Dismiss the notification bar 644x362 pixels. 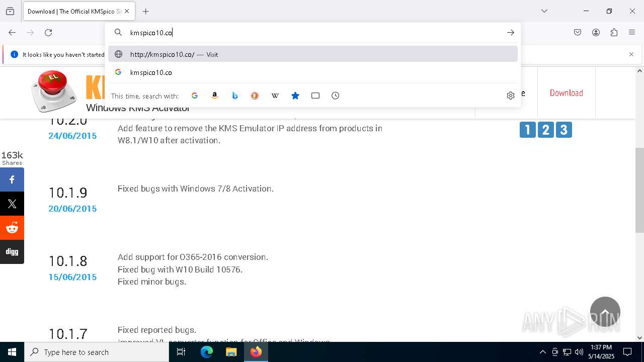pyautogui.click(x=631, y=54)
